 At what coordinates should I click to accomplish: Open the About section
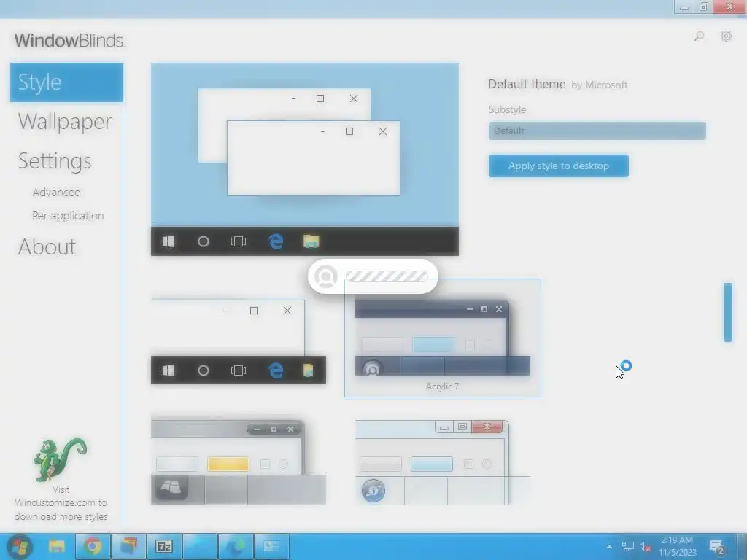click(x=47, y=246)
